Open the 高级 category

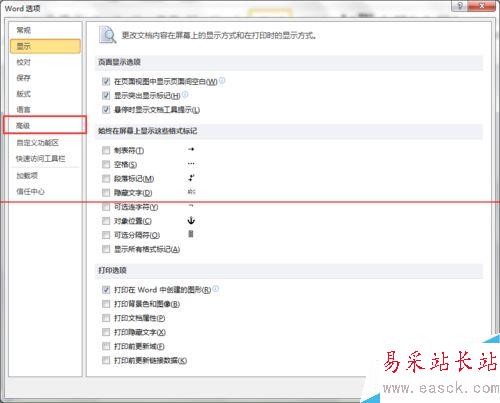click(45, 126)
